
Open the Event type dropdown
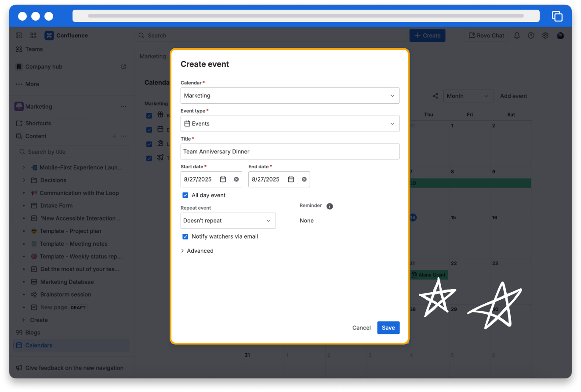pos(290,123)
